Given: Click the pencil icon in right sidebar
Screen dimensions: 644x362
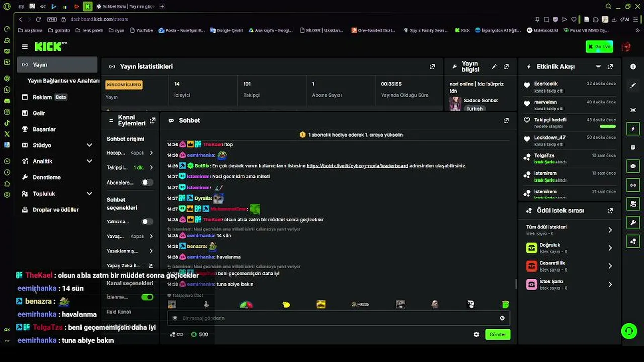Looking at the screenshot, I should point(633,86).
